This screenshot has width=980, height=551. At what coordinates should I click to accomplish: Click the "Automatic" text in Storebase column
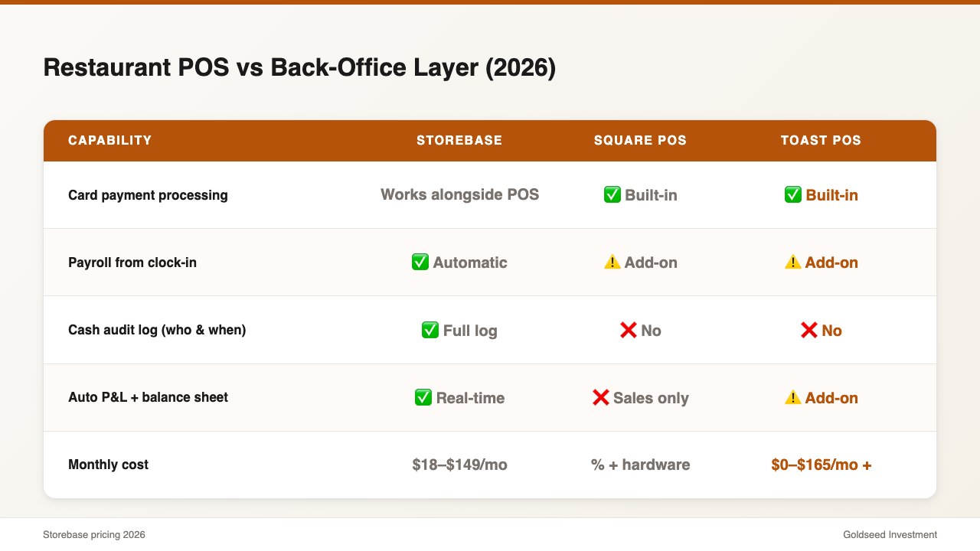click(470, 262)
